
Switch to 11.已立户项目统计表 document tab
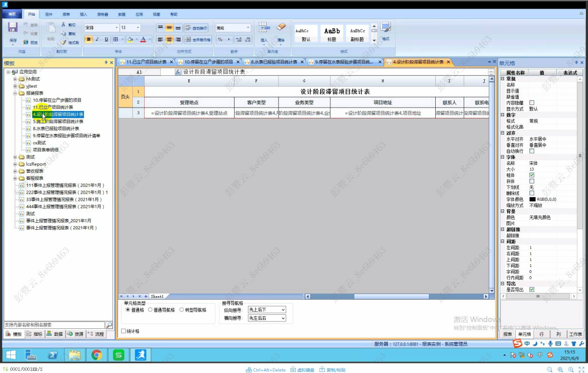(143, 62)
